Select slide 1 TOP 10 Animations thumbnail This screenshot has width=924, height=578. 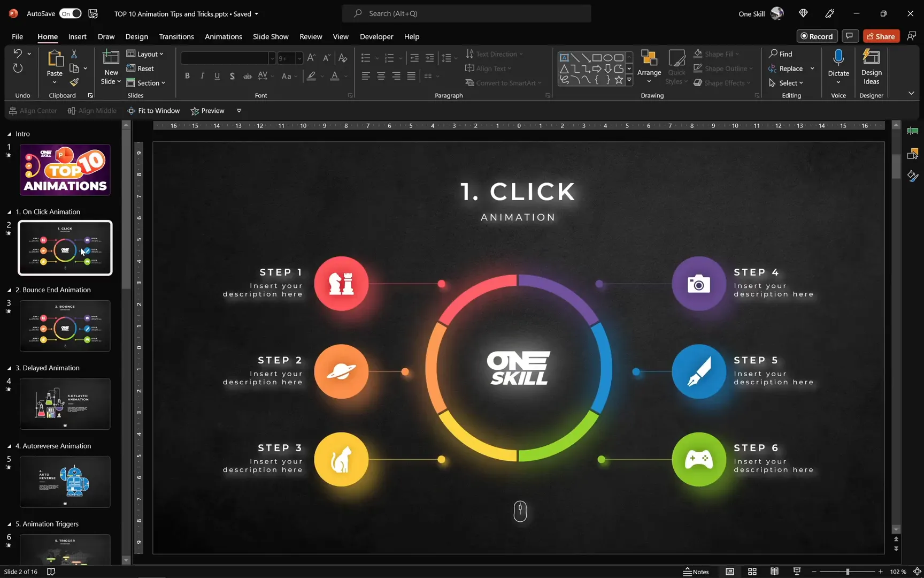click(65, 170)
